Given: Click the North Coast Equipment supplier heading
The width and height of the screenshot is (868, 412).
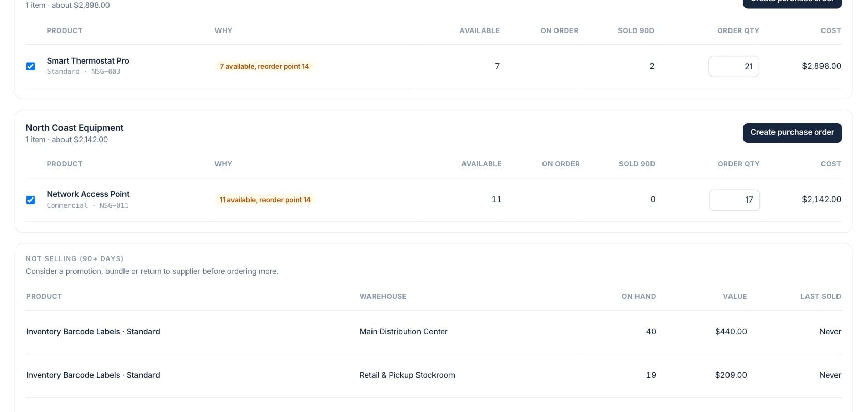Looking at the screenshot, I should (75, 128).
